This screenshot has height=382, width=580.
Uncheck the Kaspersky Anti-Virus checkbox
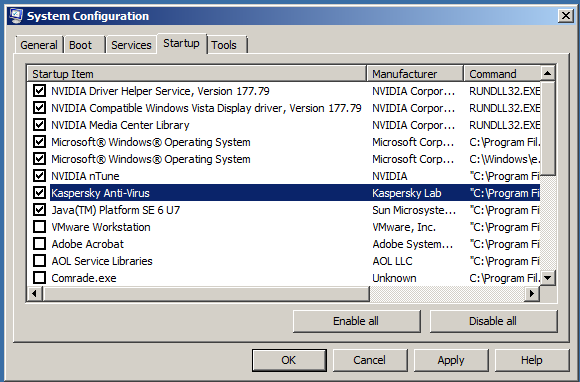(39, 193)
